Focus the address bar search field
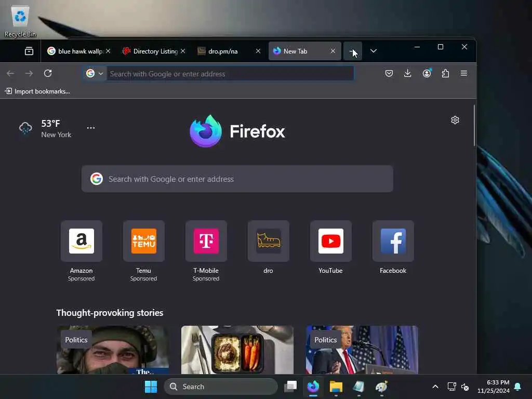This screenshot has width=532, height=399. click(x=230, y=74)
